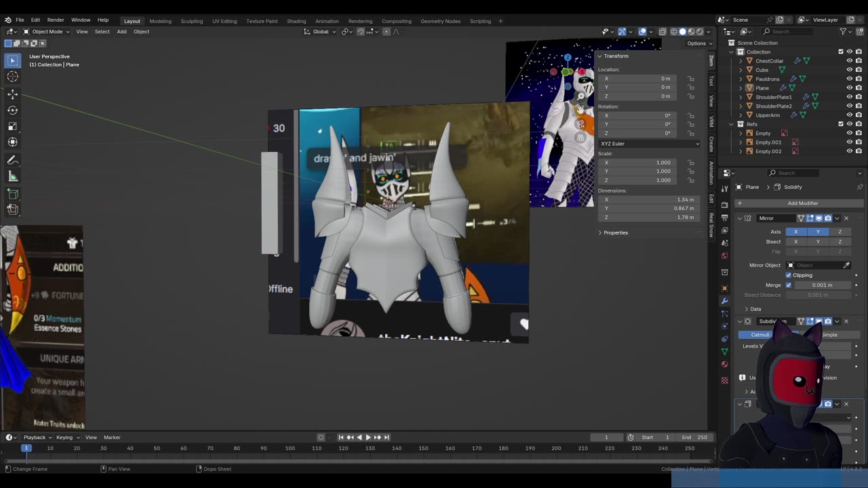Switch to the Sculpting workspace tab
868x488 pixels.
[191, 21]
